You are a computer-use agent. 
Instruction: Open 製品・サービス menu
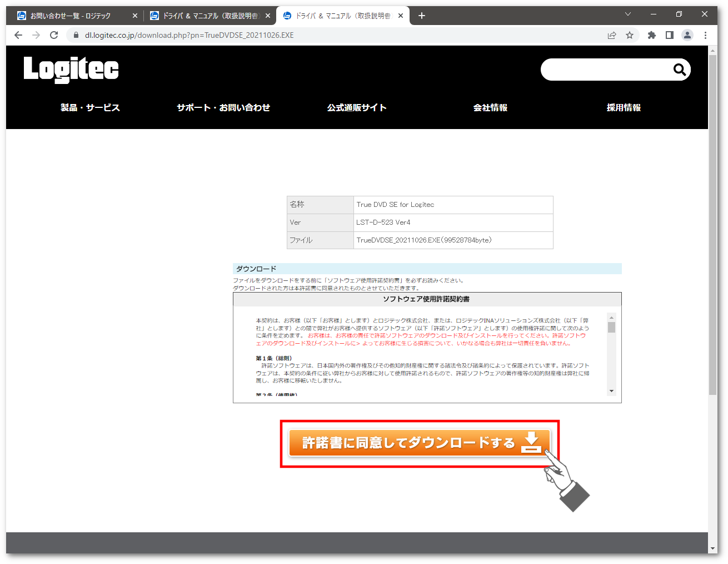tap(91, 107)
